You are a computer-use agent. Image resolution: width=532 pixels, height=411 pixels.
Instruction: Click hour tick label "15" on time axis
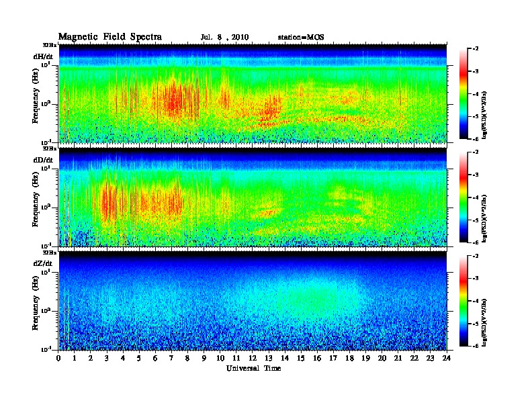coord(301,358)
